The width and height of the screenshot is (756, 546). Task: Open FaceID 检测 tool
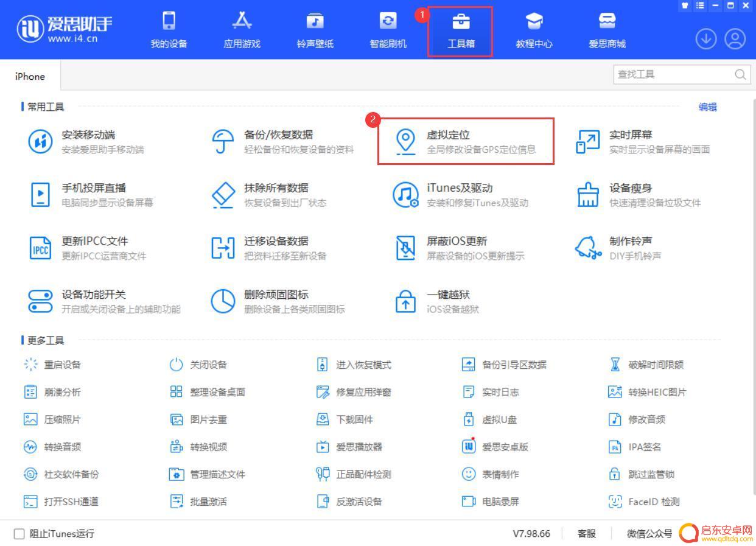pos(644,502)
